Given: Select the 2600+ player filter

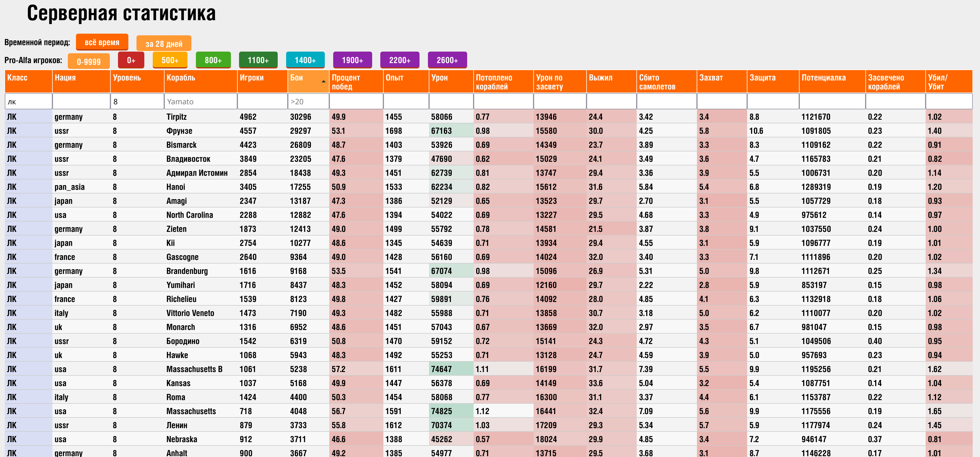Looking at the screenshot, I should (447, 60).
